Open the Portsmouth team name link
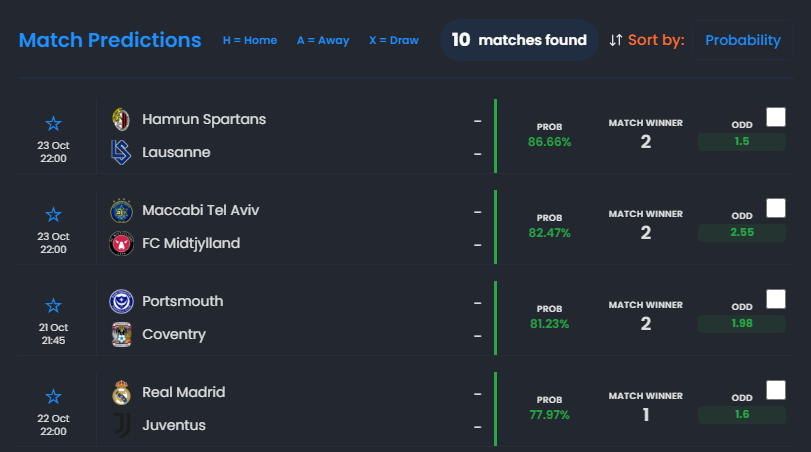 point(182,301)
